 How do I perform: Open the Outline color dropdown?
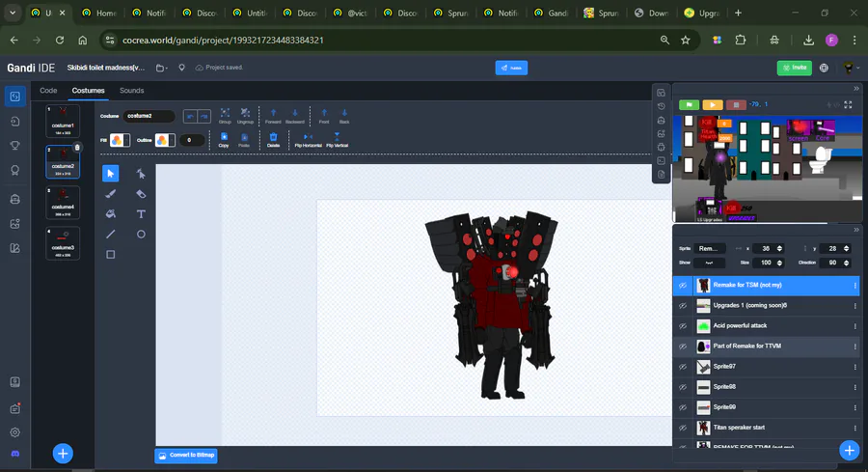[165, 140]
